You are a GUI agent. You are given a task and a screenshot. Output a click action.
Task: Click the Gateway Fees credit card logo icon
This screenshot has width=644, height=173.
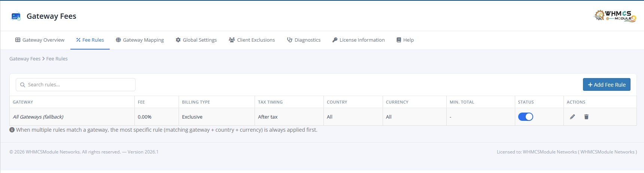tap(16, 16)
